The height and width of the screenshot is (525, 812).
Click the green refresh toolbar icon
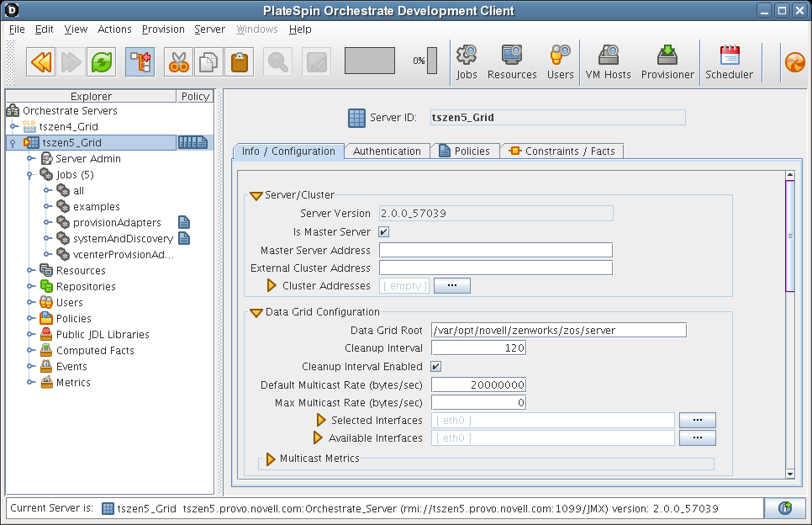coord(102,61)
